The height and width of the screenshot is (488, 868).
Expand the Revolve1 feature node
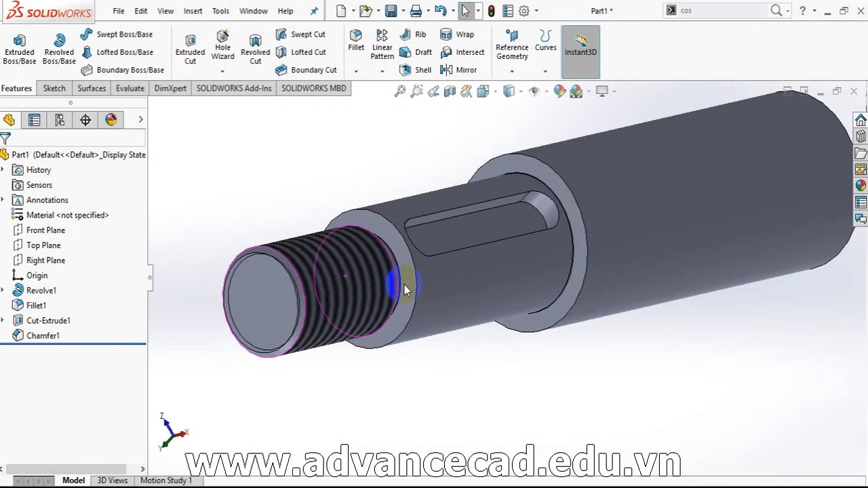coord(3,290)
